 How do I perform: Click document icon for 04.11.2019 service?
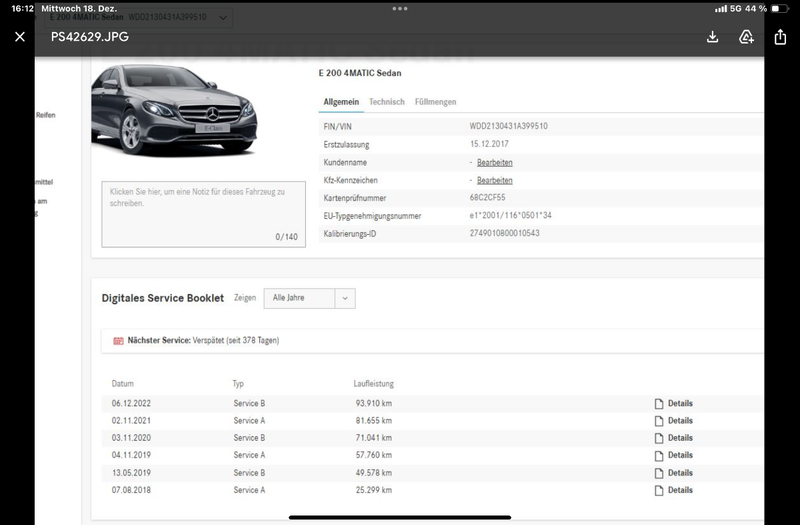tap(659, 456)
